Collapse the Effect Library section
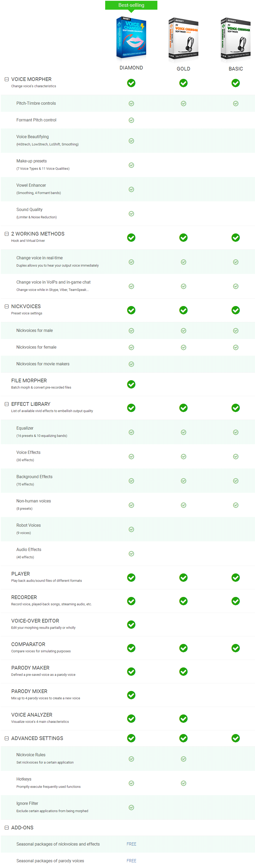Image resolution: width=255 pixels, height=868 pixels. (7, 404)
